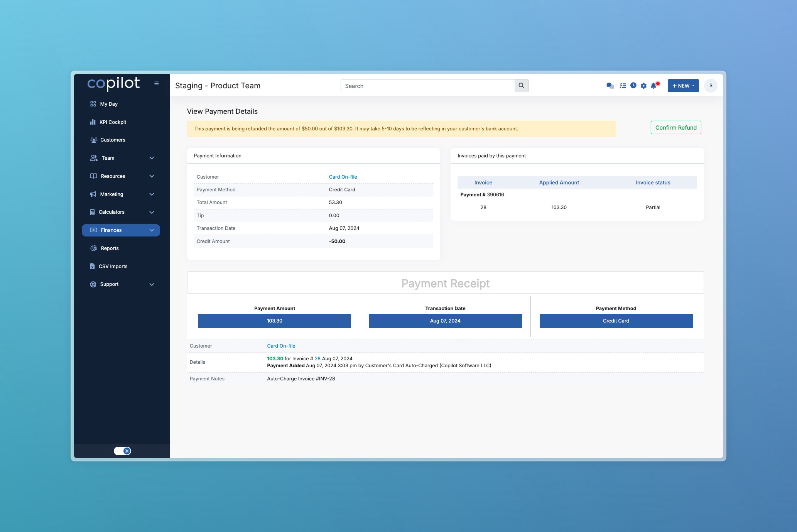The height and width of the screenshot is (532, 797).
Task: Click the refund warning banner text
Action: coord(356,128)
